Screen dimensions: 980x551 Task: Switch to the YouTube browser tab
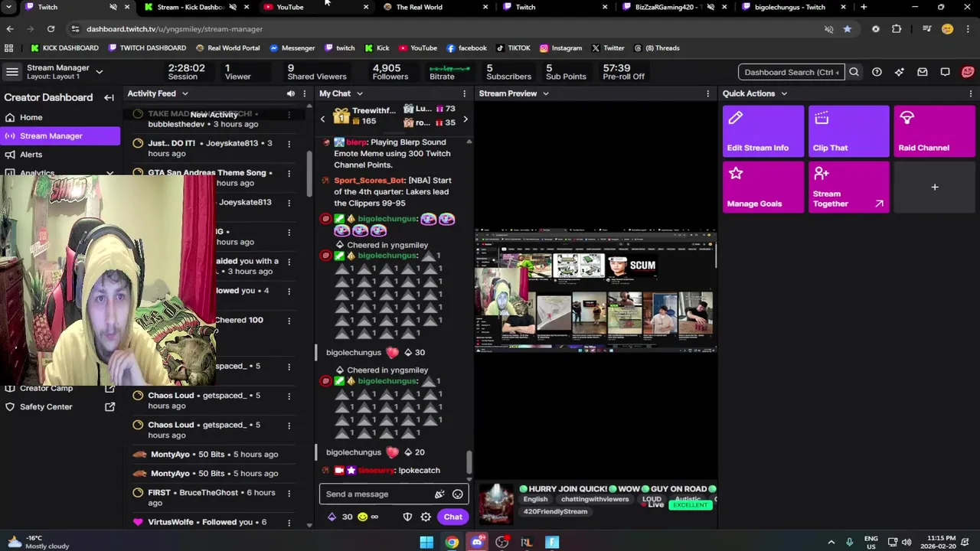click(314, 7)
